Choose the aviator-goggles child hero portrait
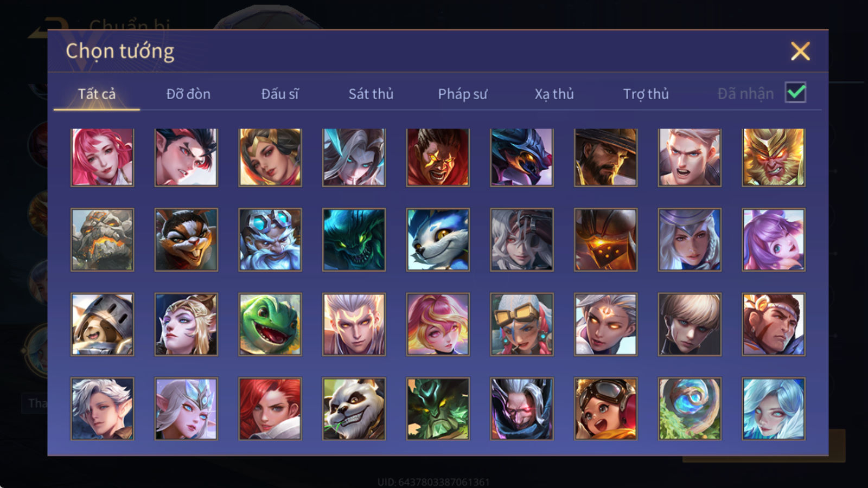 (x=605, y=408)
